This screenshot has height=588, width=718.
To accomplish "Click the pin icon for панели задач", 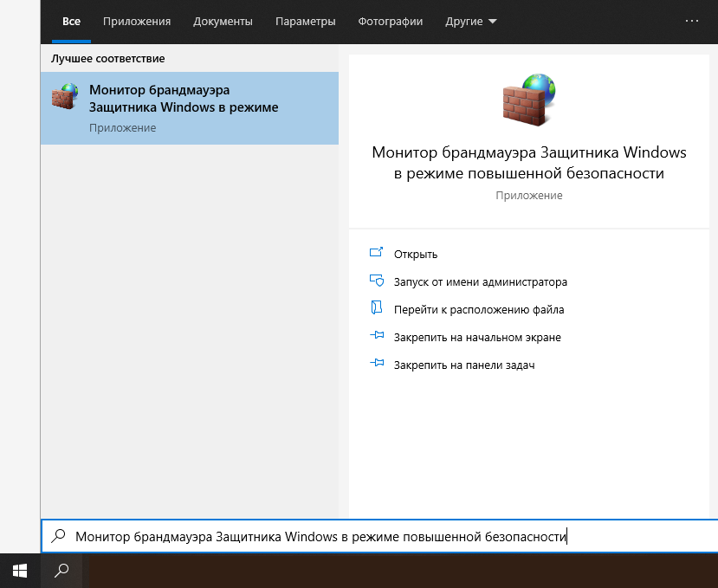I will tap(377, 363).
